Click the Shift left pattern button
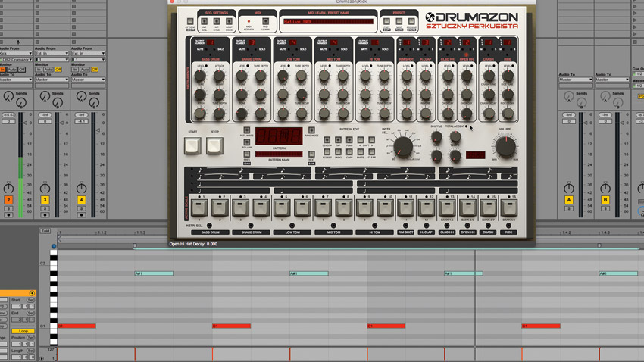 click(360, 140)
